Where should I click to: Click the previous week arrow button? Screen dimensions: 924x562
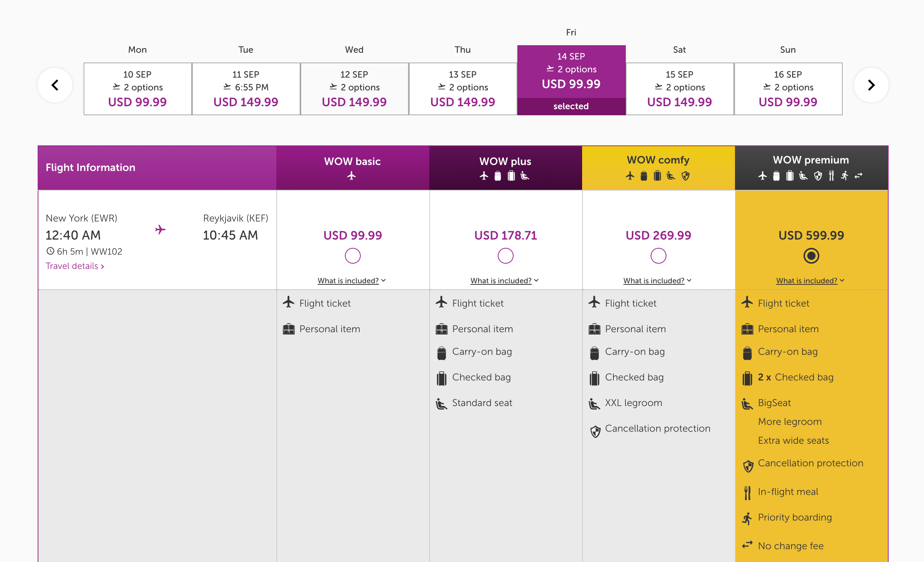point(55,85)
